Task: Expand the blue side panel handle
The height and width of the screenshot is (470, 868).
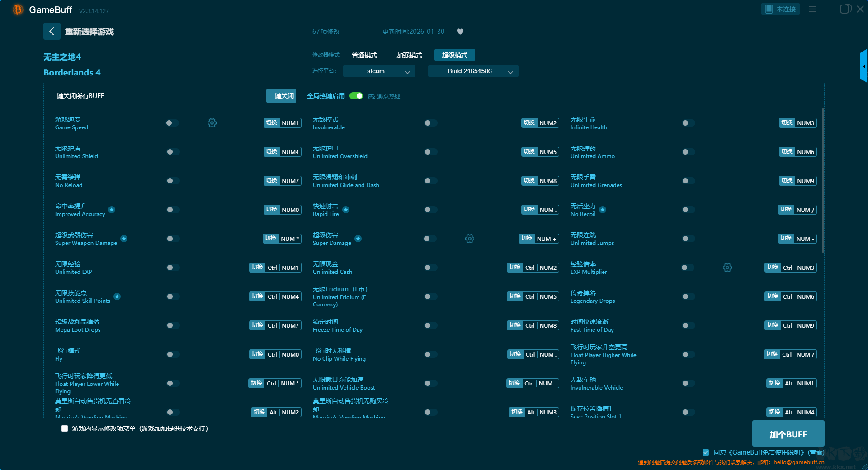Action: pos(863,66)
